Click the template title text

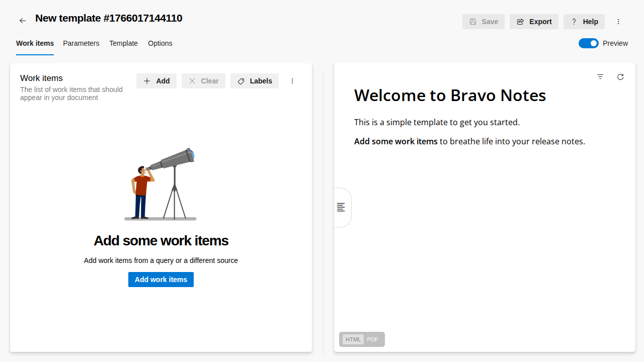point(109,19)
